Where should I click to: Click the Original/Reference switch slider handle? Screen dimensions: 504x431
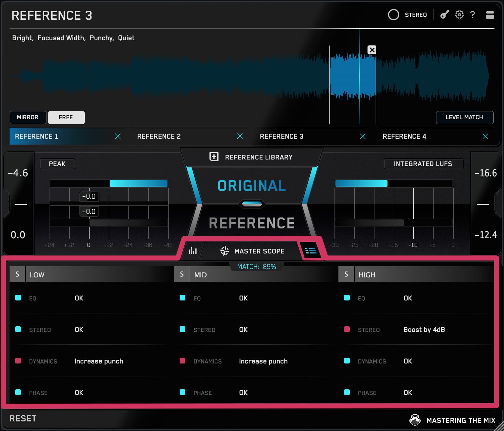pos(252,204)
